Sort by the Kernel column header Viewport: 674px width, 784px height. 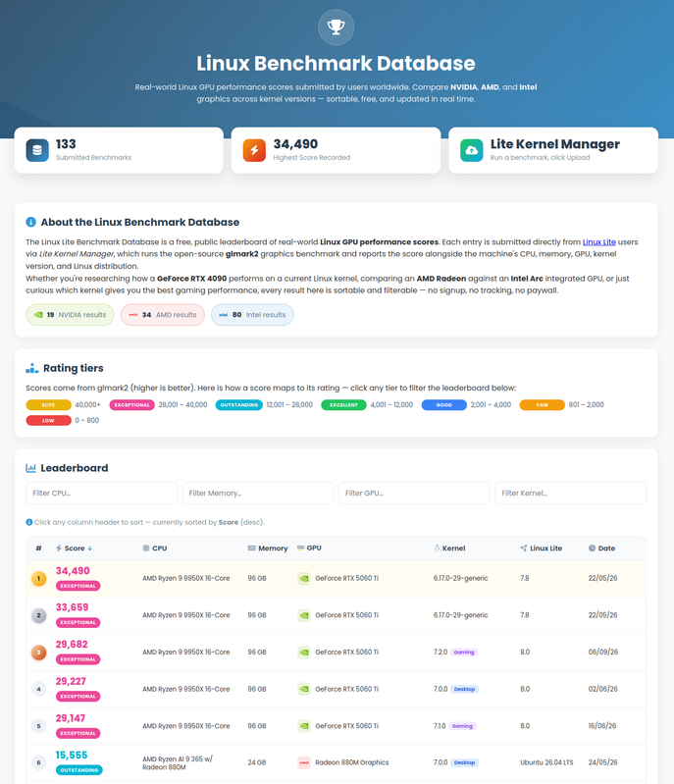pos(449,549)
